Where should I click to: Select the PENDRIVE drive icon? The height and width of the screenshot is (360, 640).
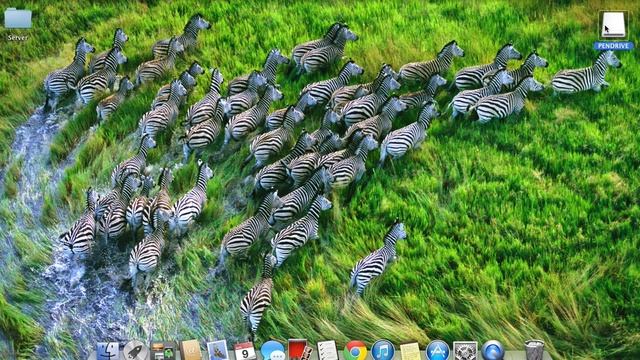point(613,25)
